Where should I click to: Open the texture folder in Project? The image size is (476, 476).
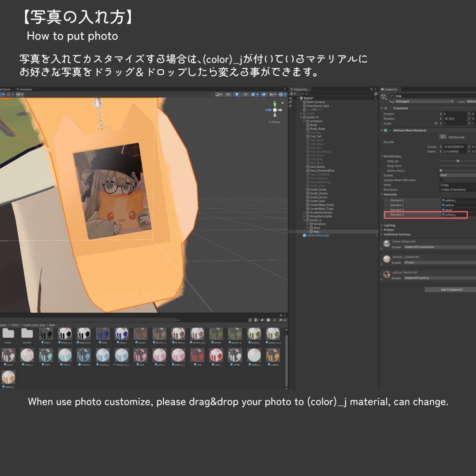pos(27,334)
